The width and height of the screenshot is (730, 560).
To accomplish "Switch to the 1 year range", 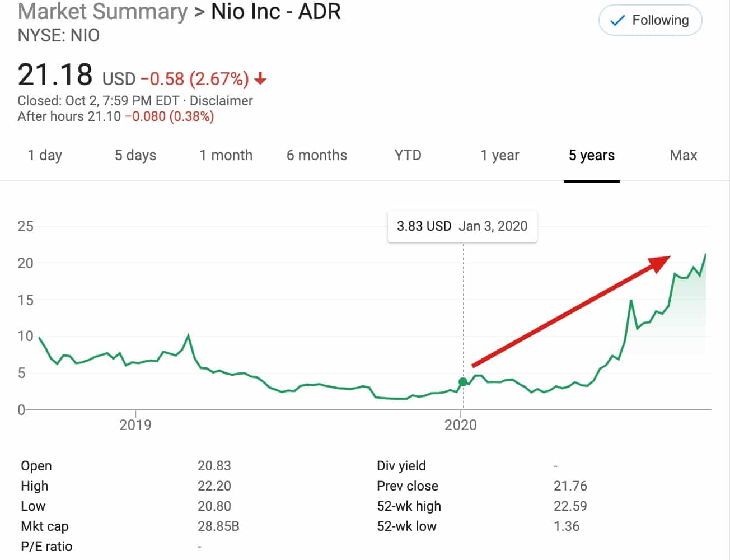I will (499, 156).
